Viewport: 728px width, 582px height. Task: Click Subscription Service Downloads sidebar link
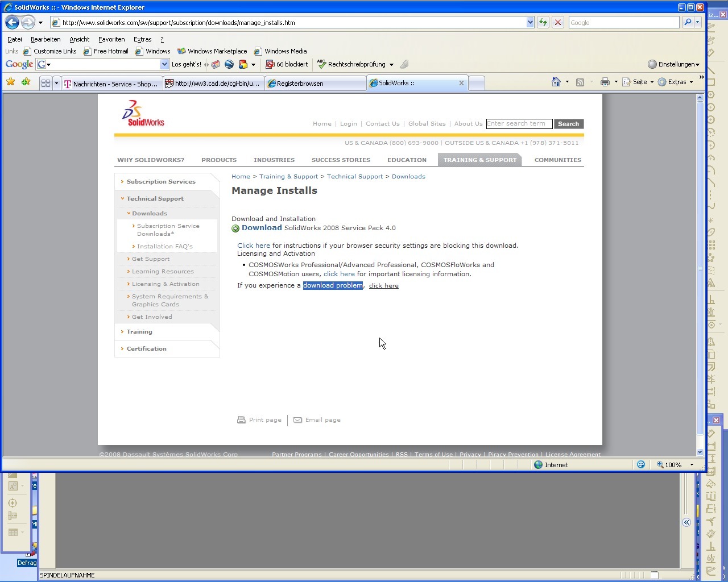(x=168, y=230)
